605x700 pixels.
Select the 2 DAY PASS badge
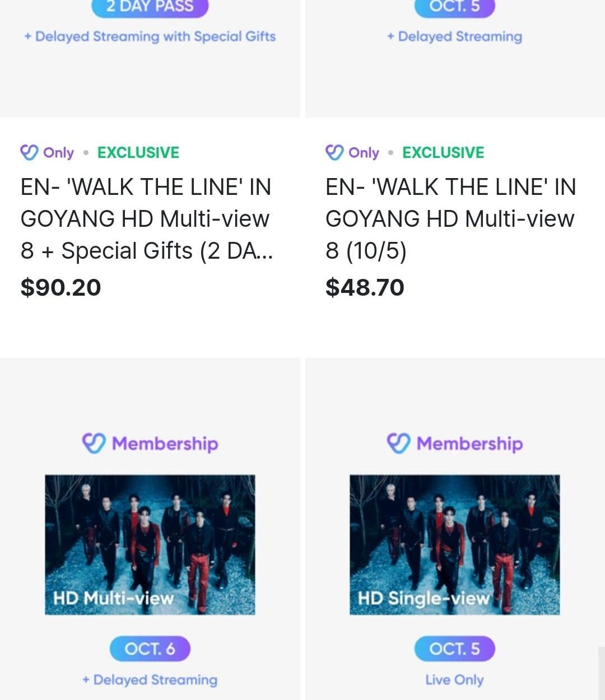point(150,7)
